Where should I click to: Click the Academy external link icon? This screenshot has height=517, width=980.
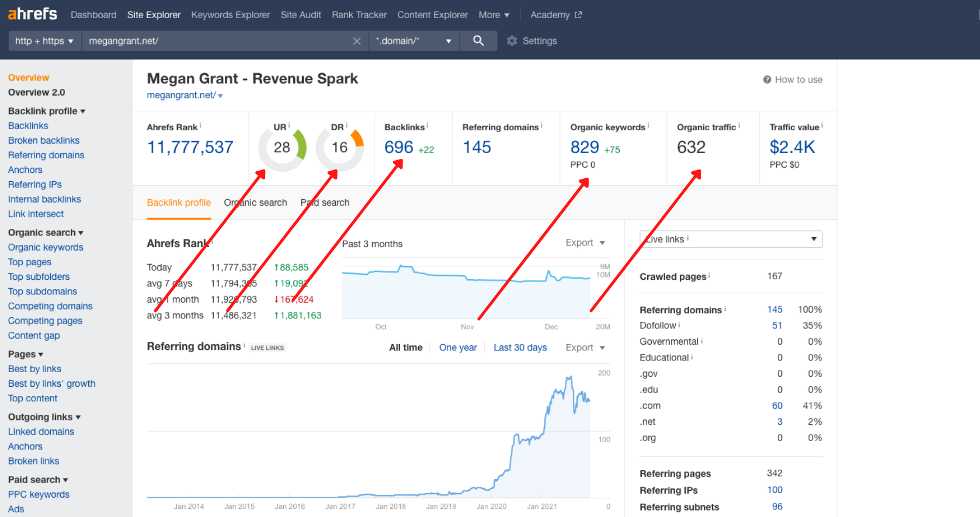(x=578, y=15)
